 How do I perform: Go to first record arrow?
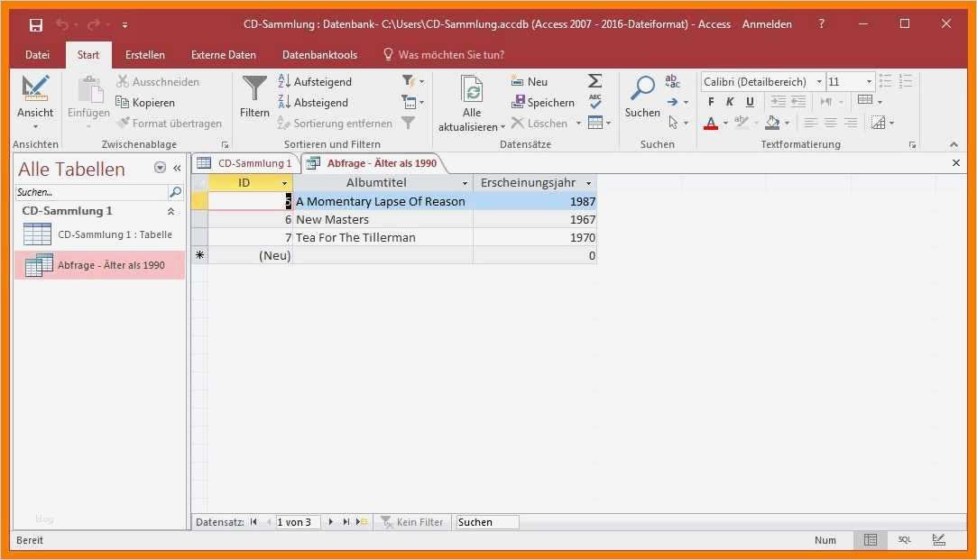[x=253, y=522]
